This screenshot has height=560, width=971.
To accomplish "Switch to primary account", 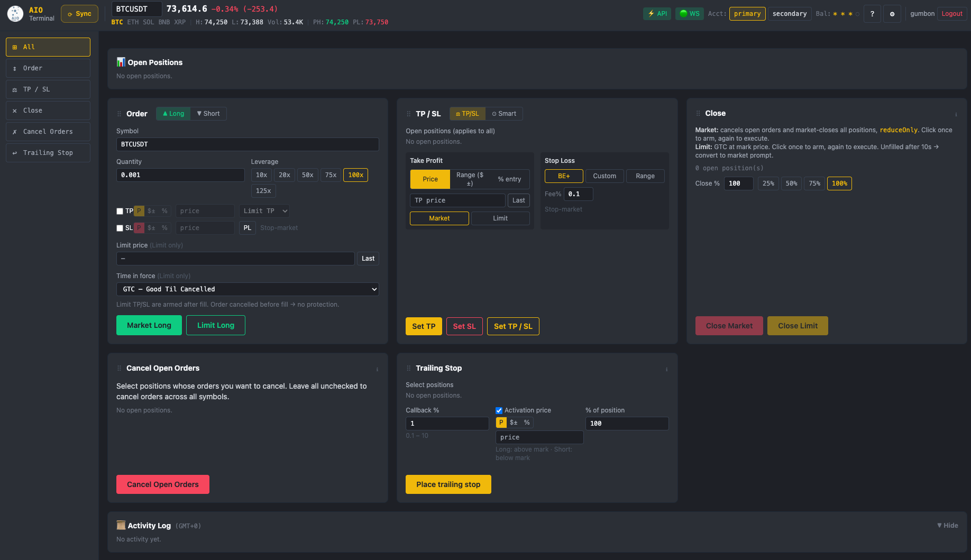I will (747, 14).
